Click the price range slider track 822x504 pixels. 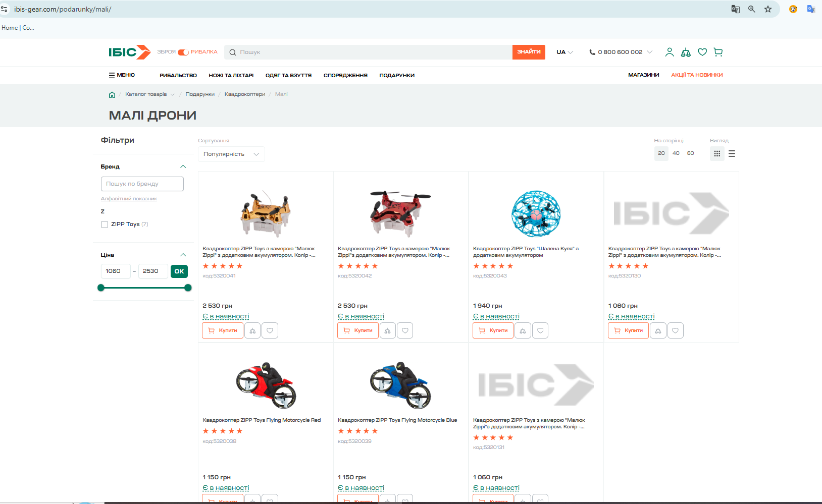coord(144,288)
